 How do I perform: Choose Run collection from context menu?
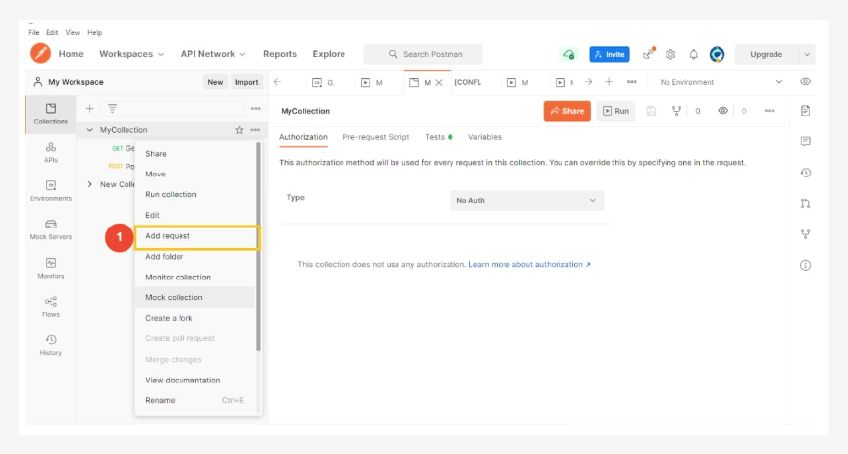point(195,194)
